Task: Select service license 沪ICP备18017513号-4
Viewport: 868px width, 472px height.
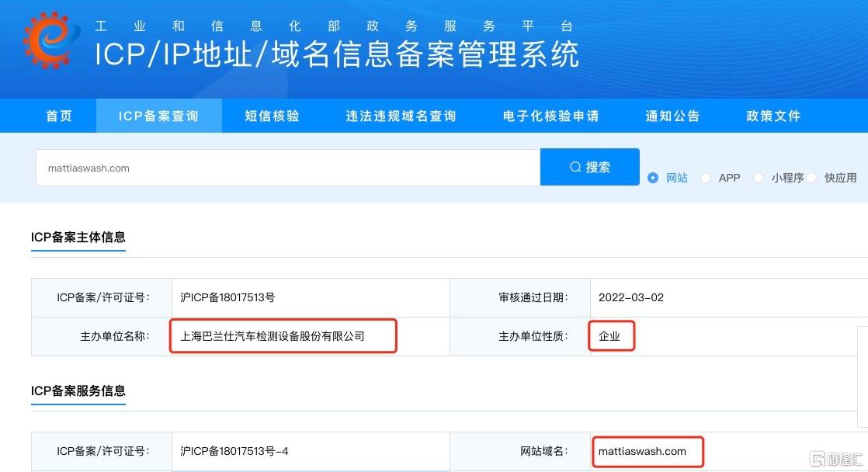Action: (234, 452)
